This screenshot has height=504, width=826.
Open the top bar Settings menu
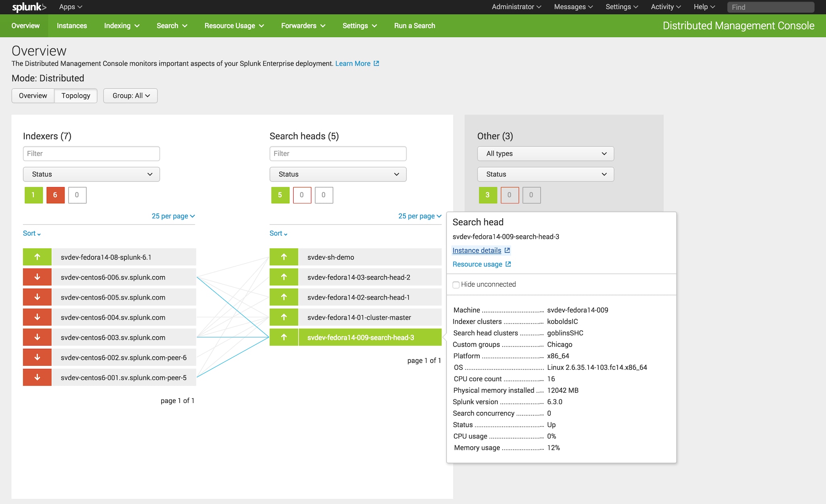click(x=622, y=7)
